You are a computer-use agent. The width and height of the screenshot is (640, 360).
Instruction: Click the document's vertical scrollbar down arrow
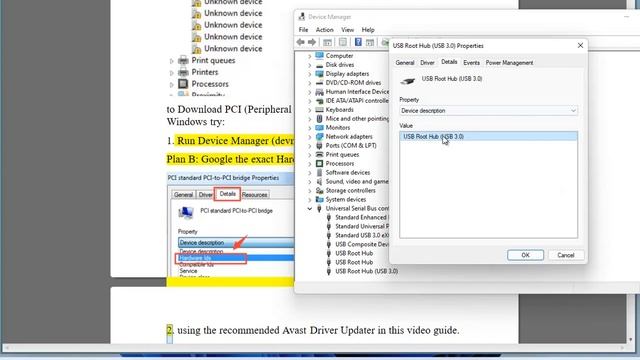click(x=631, y=339)
